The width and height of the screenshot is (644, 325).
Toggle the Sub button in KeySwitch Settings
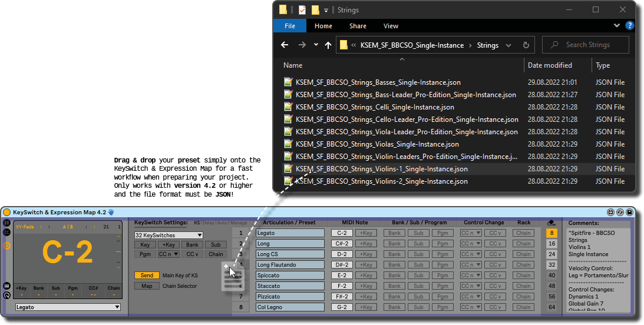[x=216, y=244]
